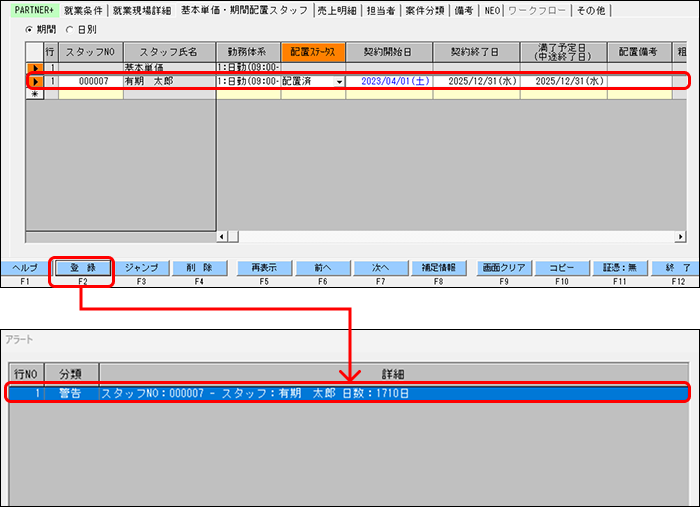Image resolution: width=700 pixels, height=507 pixels.
Task: Switch to the 備考 tab
Action: [x=464, y=10]
